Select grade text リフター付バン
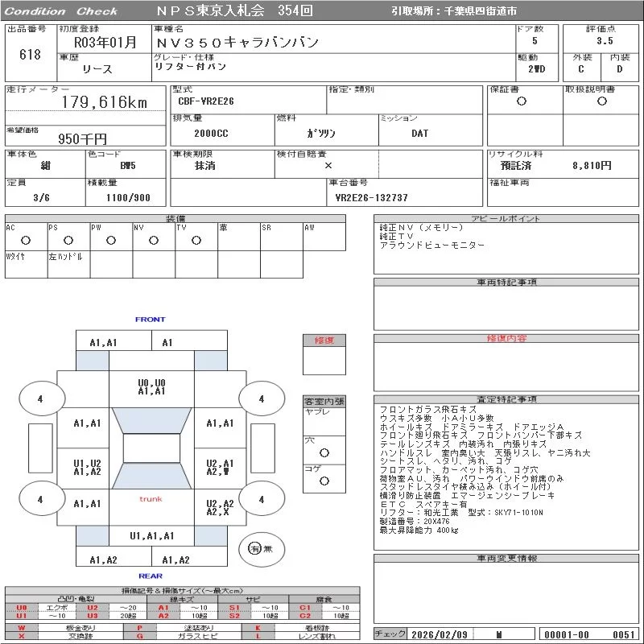 [190, 66]
